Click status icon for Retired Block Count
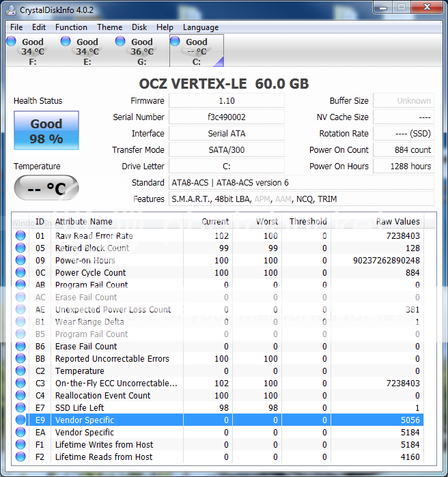This screenshot has height=477, width=448. [20, 248]
